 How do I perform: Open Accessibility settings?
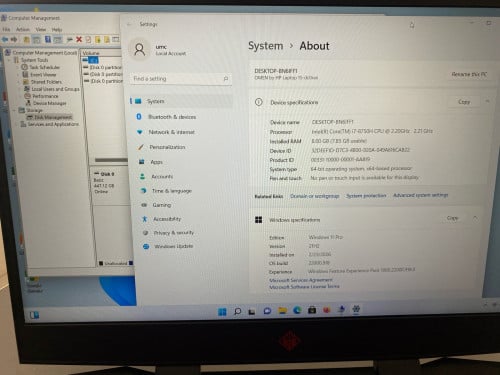161,219
